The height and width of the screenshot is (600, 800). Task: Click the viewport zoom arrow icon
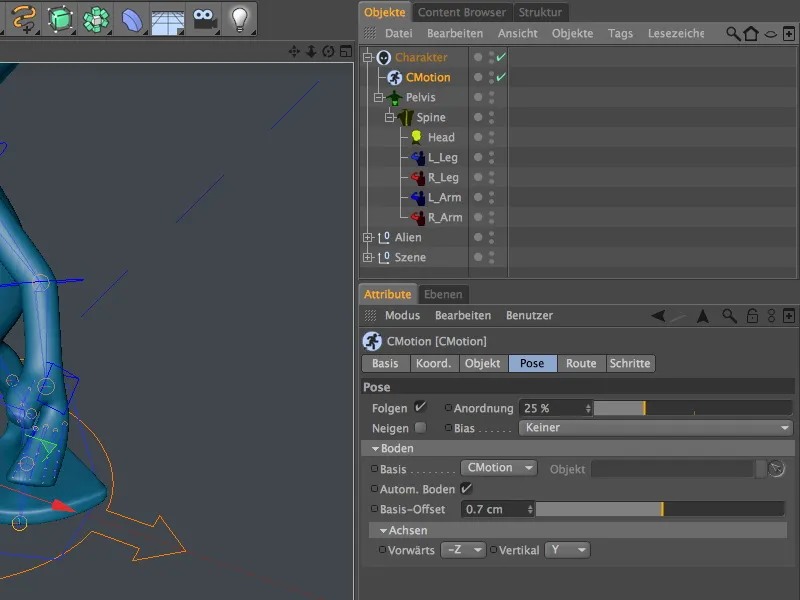click(x=311, y=51)
